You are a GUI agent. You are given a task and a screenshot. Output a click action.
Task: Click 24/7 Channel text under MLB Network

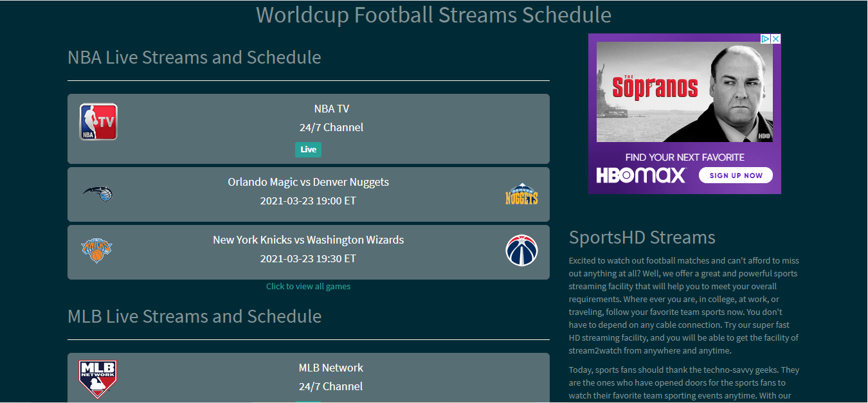(x=331, y=386)
